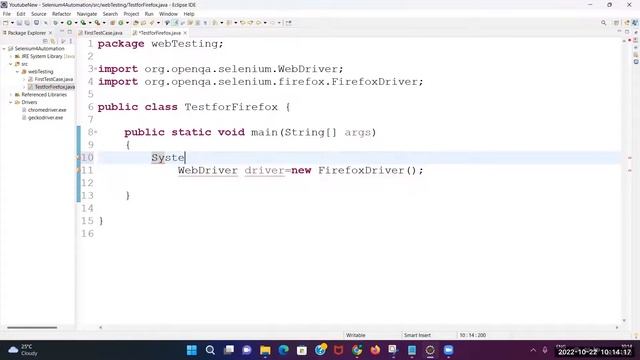This screenshot has height=360, width=640.
Task: Click the 'Smart Insert' status bar entry
Action: [x=417, y=335]
